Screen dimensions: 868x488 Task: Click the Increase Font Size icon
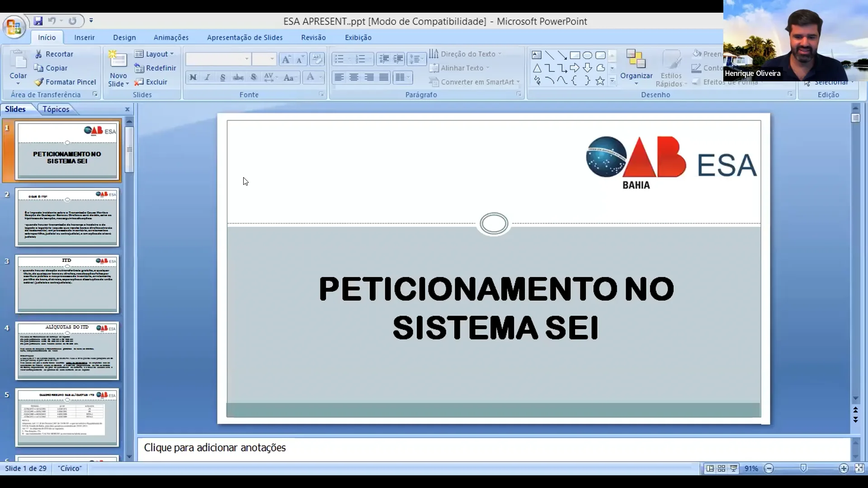[x=286, y=59]
